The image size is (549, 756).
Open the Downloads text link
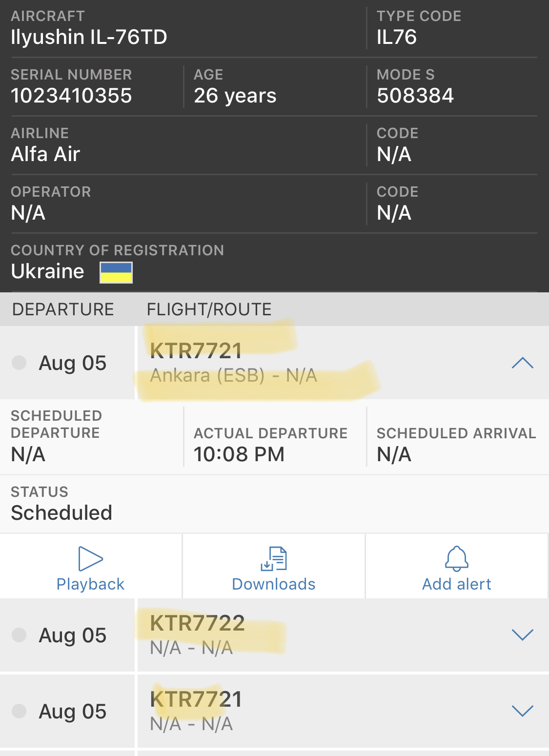(x=274, y=584)
